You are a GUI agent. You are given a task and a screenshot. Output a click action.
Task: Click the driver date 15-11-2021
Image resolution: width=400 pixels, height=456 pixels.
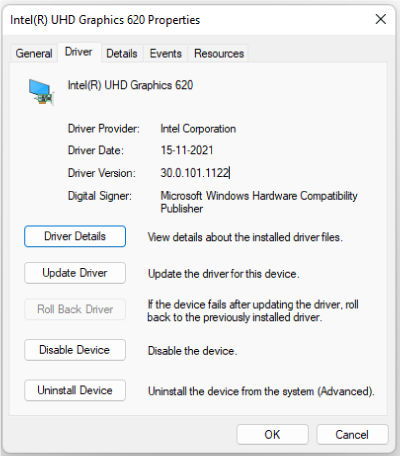(x=187, y=150)
